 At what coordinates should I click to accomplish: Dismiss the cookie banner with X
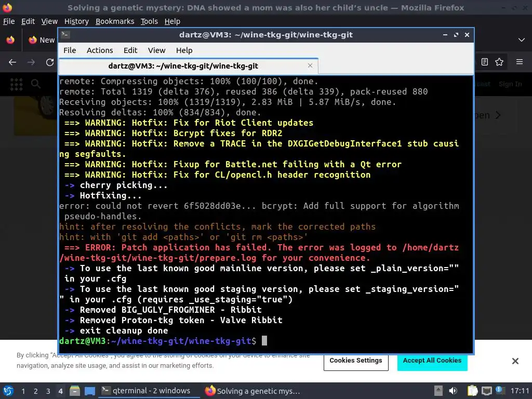click(x=515, y=361)
